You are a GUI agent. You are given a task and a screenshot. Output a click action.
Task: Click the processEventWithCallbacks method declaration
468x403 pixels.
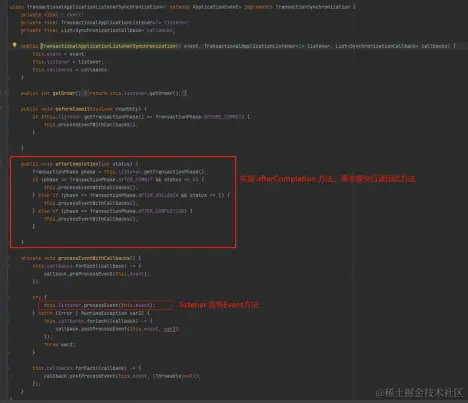click(x=94, y=258)
